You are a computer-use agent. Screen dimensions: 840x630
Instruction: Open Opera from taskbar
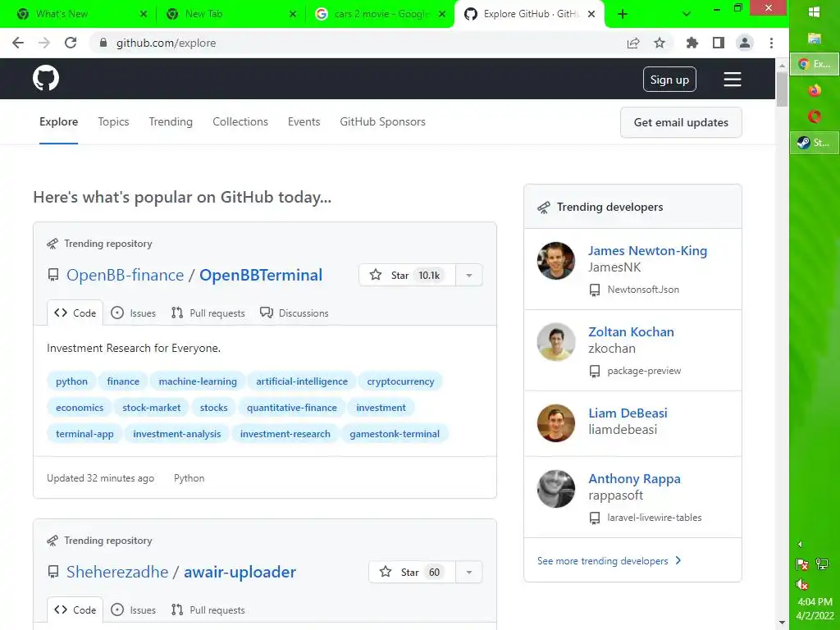click(815, 116)
